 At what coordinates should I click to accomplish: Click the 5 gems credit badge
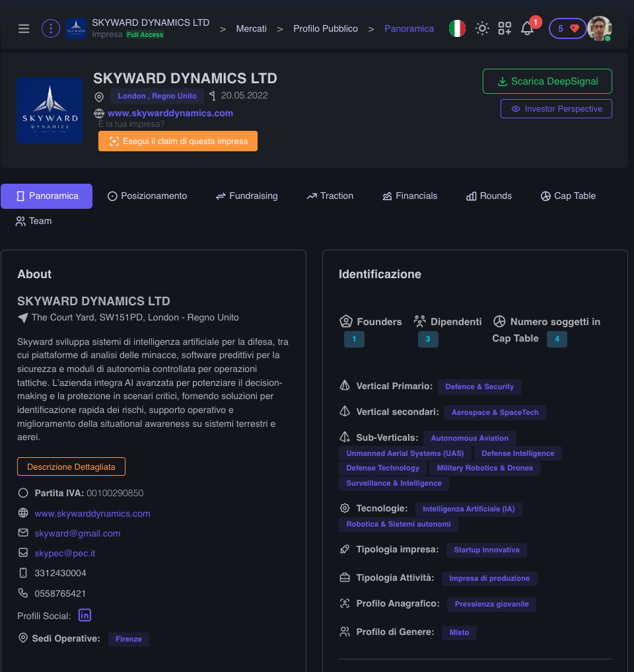coord(567,28)
